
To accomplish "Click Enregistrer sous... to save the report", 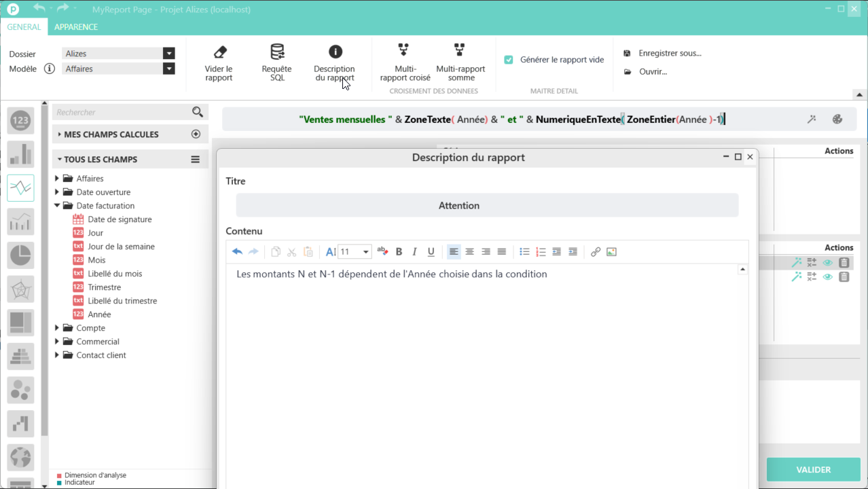I will point(670,53).
